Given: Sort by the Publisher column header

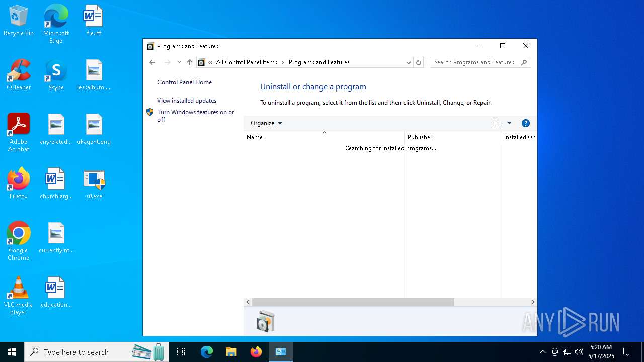Looking at the screenshot, I should pyautogui.click(x=452, y=137).
